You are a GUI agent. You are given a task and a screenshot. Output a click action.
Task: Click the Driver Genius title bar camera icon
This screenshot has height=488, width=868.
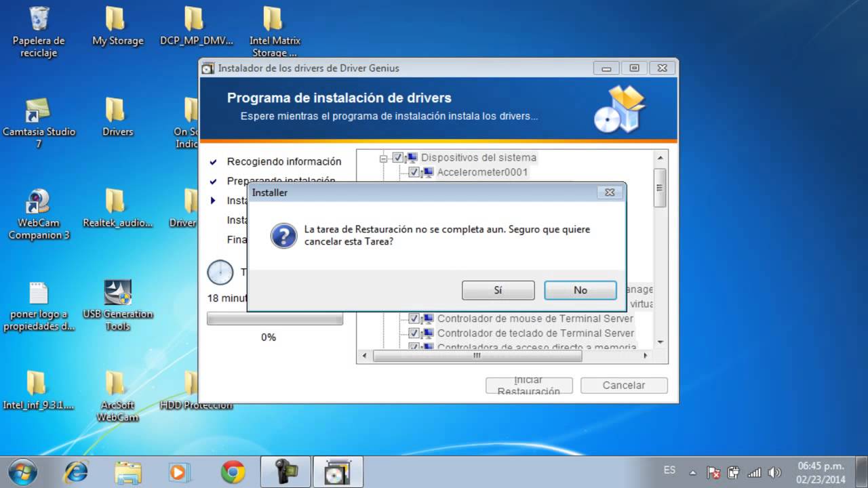[x=209, y=68]
